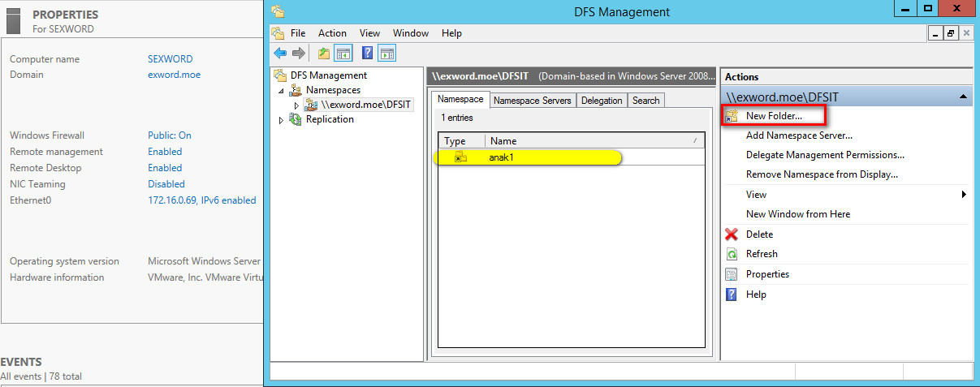
Task: Open the View menu in menu bar
Action: tap(369, 33)
